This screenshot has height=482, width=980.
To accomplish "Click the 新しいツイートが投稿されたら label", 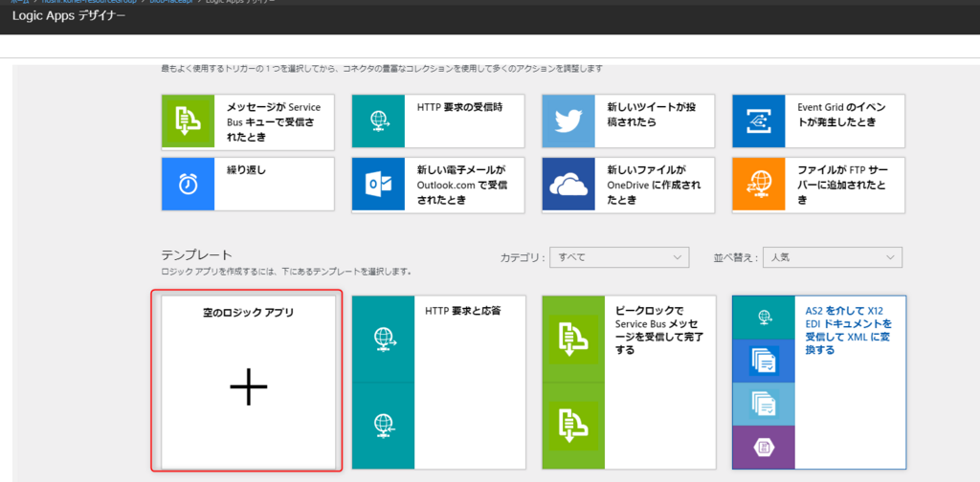I will tap(651, 115).
